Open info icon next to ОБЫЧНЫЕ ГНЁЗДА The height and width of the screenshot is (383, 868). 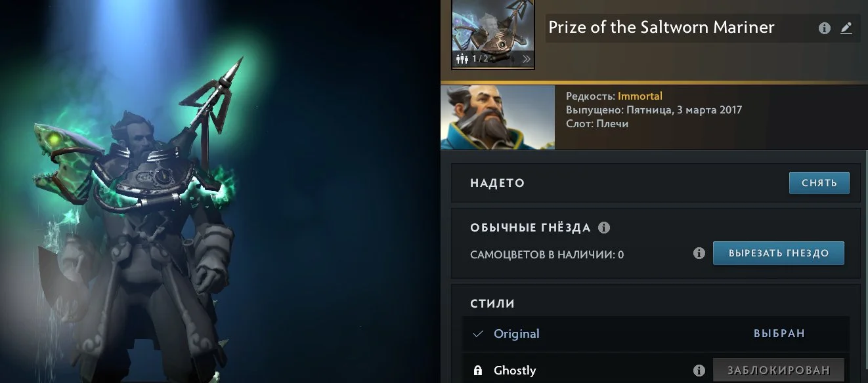(x=604, y=228)
